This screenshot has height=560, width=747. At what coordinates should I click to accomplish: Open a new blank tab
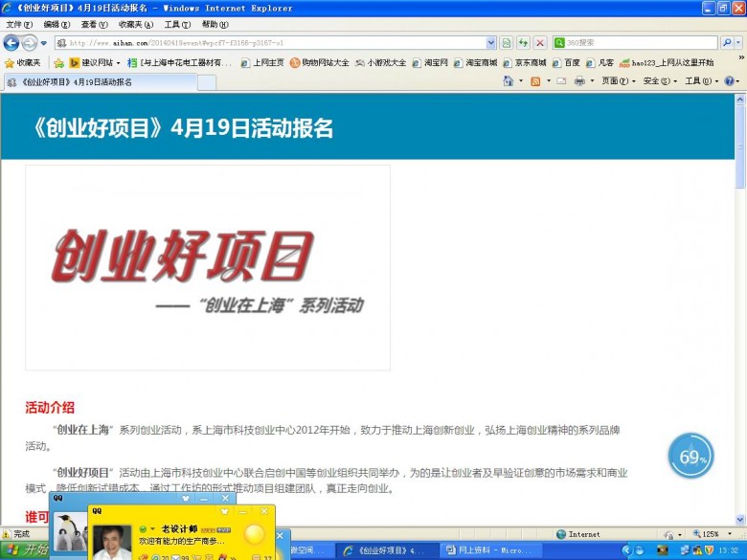206,82
